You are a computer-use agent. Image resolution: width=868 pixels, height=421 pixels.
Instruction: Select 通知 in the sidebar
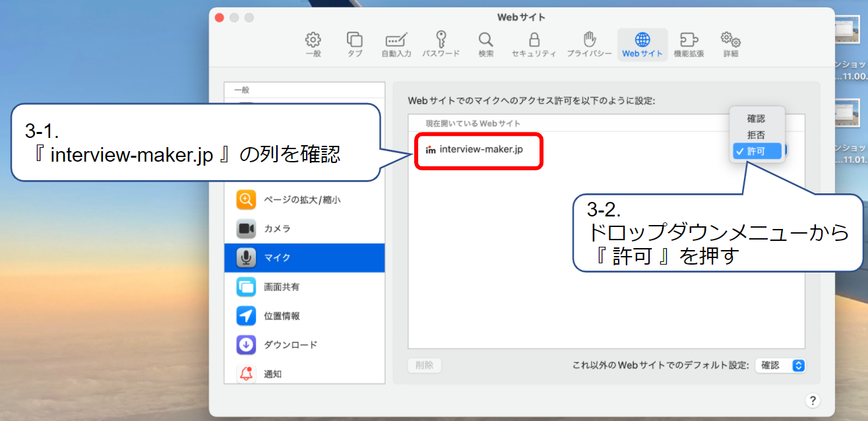pos(304,373)
